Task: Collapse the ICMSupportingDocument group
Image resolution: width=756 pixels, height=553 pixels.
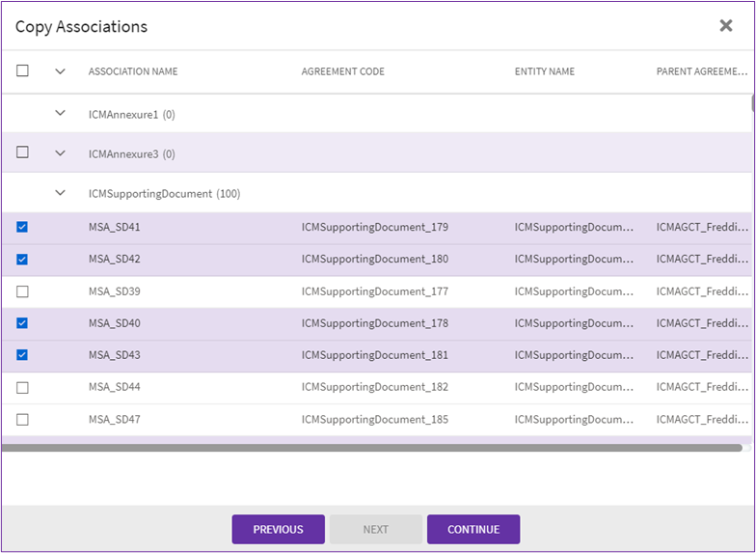Action: pyautogui.click(x=60, y=193)
